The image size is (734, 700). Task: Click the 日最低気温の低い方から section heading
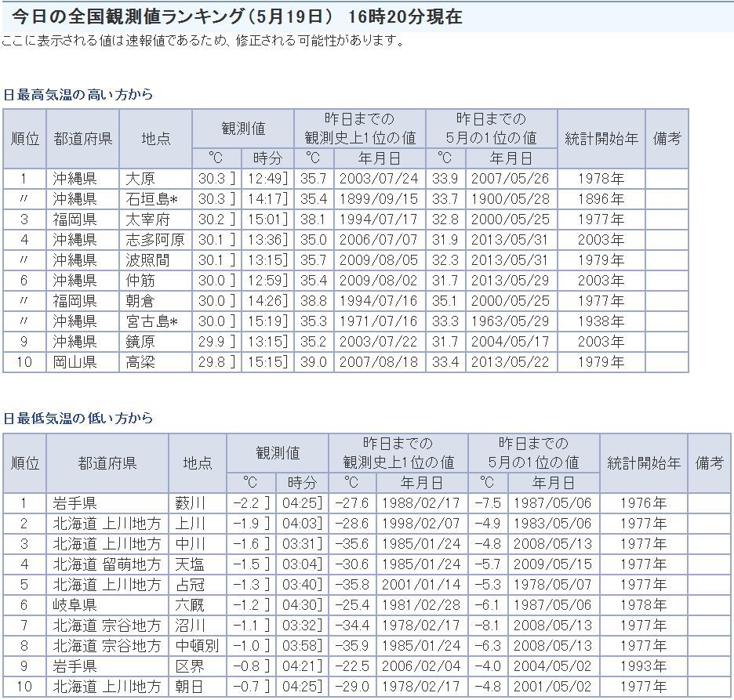coord(78,419)
